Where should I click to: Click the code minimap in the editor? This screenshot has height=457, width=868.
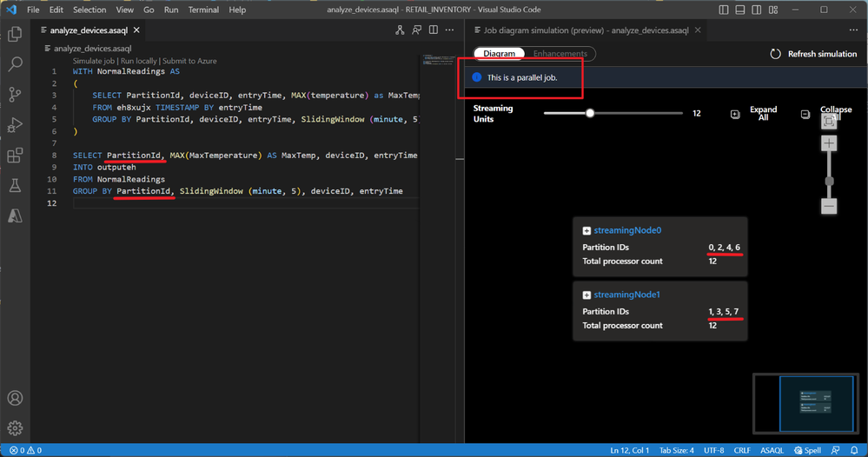pyautogui.click(x=439, y=60)
